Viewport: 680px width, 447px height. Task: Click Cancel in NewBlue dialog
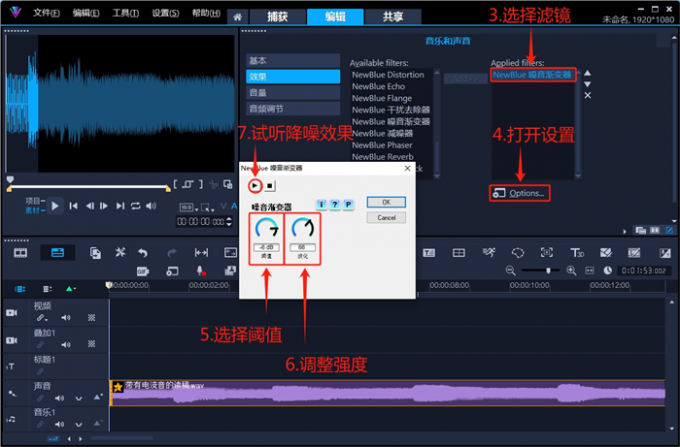(x=386, y=217)
